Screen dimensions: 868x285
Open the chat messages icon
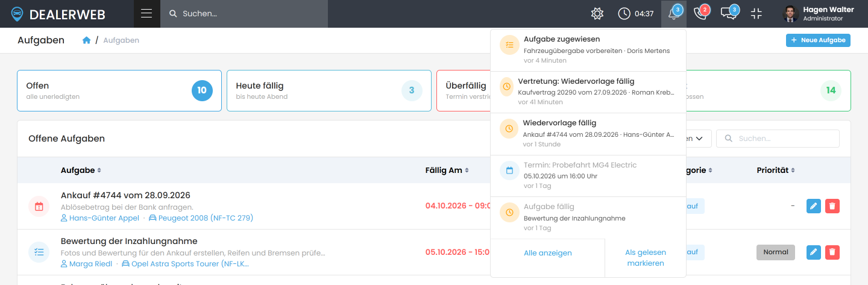coord(729,14)
